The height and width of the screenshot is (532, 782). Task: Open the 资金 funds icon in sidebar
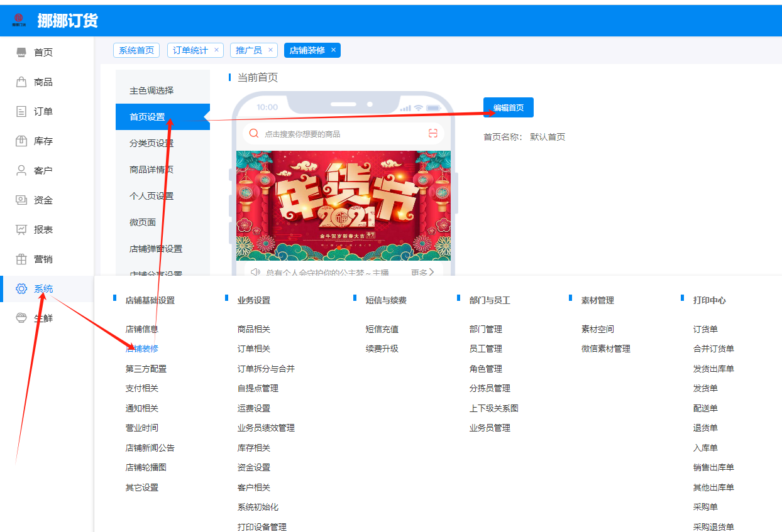click(x=21, y=200)
